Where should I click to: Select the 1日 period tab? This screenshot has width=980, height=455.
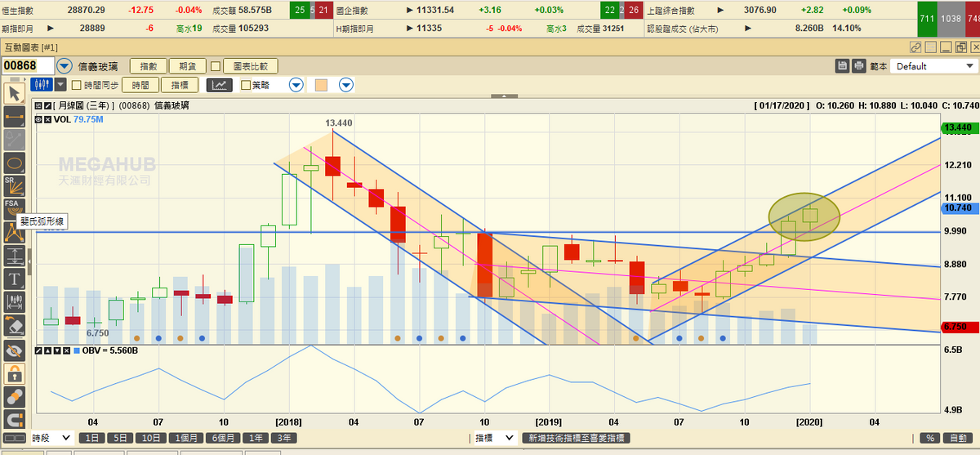92,438
